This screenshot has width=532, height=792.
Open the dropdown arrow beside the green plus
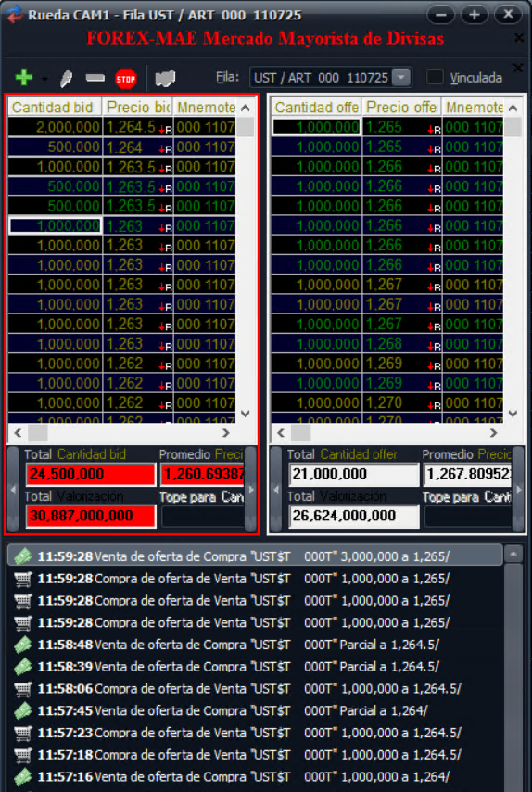(44, 79)
